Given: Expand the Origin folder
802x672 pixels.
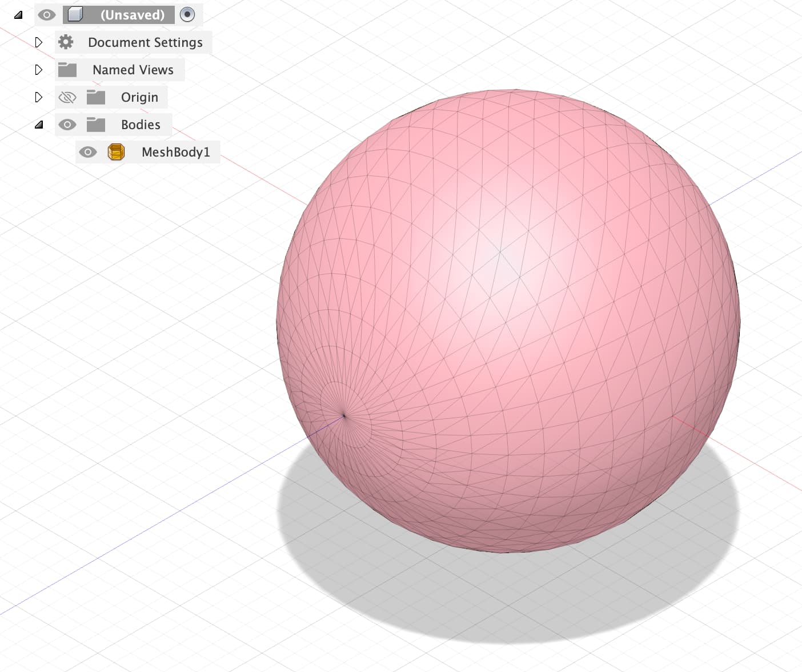Looking at the screenshot, I should pyautogui.click(x=39, y=97).
